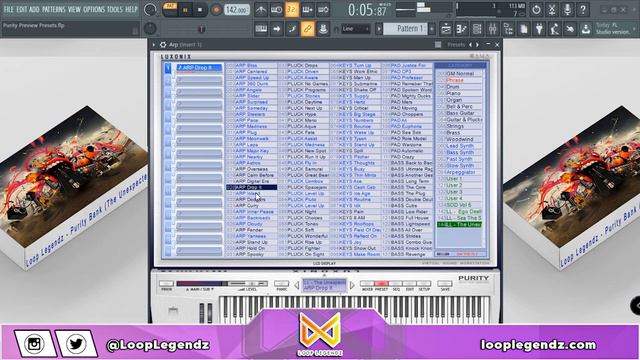Click the Purity LEVEL slider
This screenshot has width=640, height=360.
248,284
